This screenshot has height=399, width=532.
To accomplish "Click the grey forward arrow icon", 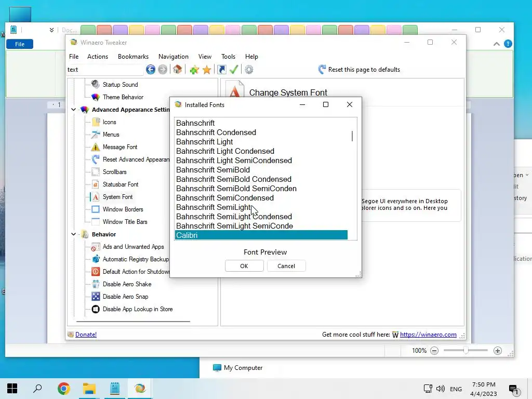I will [x=163, y=70].
